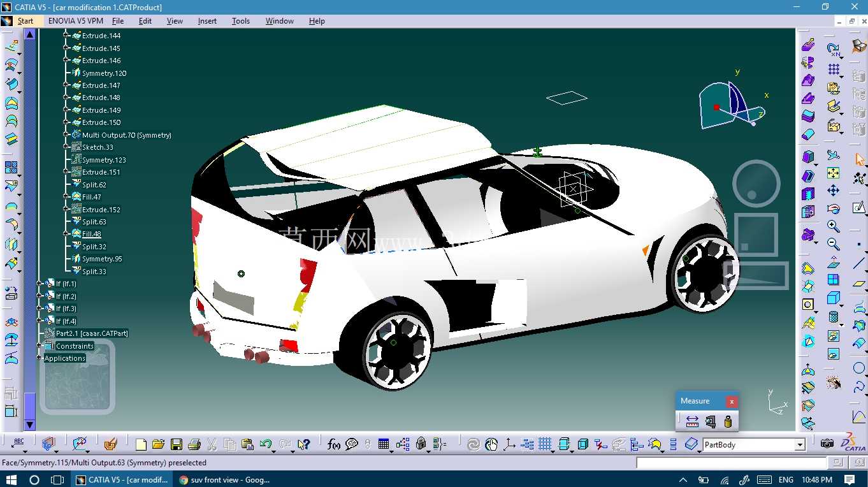
Task: Click the tree scrollbar down arrow
Action: click(29, 425)
